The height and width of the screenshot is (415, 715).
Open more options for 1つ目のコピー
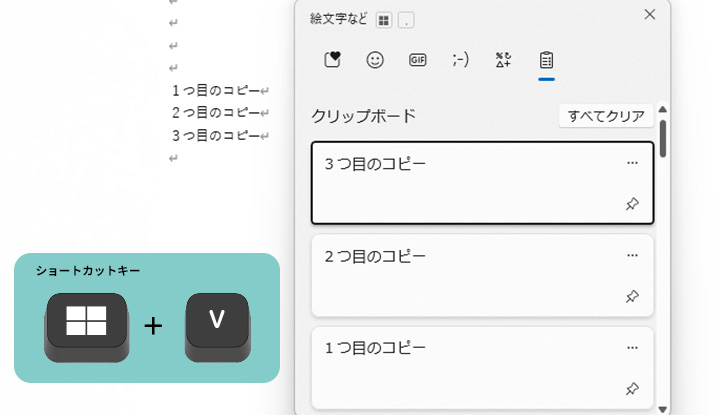632,348
